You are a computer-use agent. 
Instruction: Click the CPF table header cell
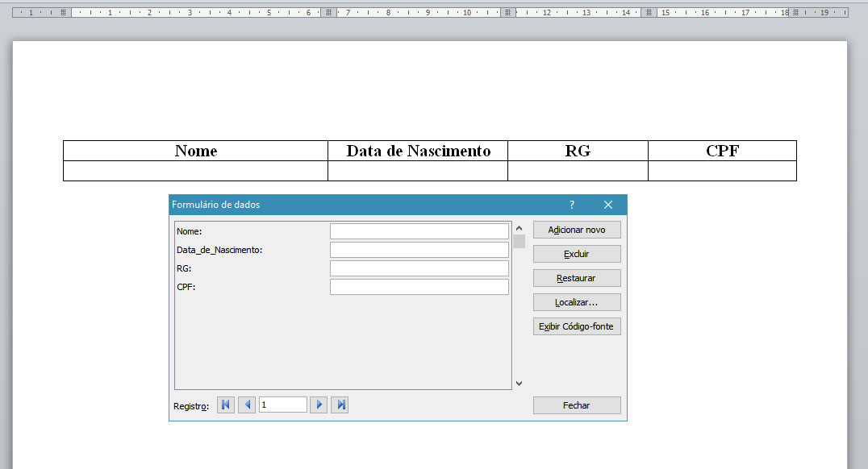point(723,151)
